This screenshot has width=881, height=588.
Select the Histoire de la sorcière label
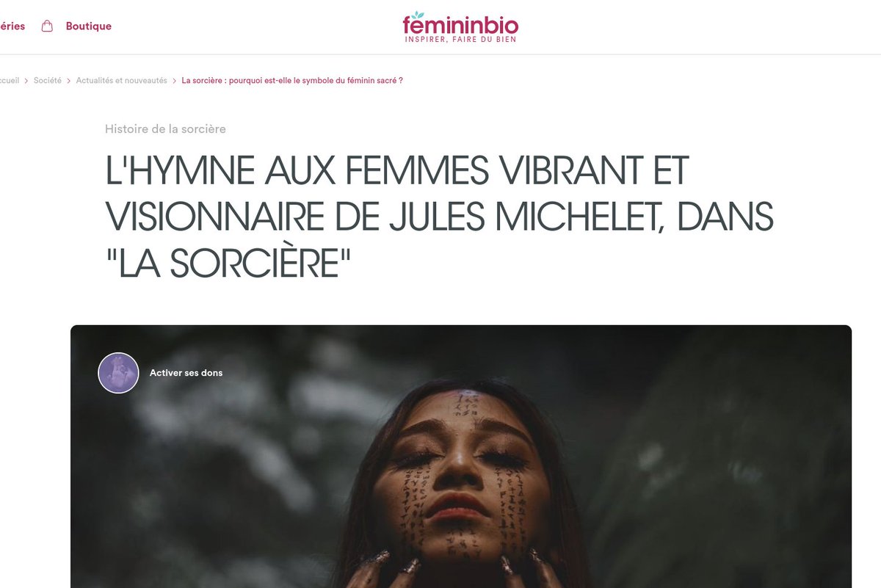click(x=165, y=129)
